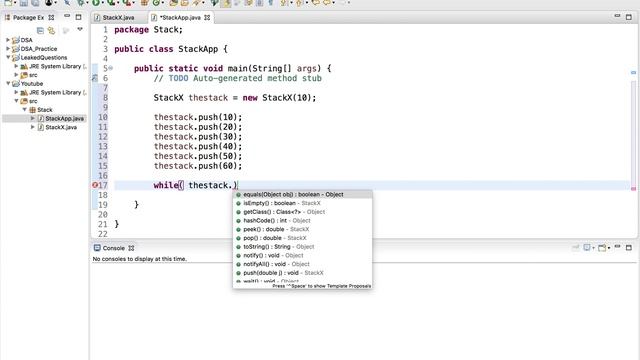640x360 pixels.
Task: Expand the StackApp.java tree node
Action: tap(33, 118)
